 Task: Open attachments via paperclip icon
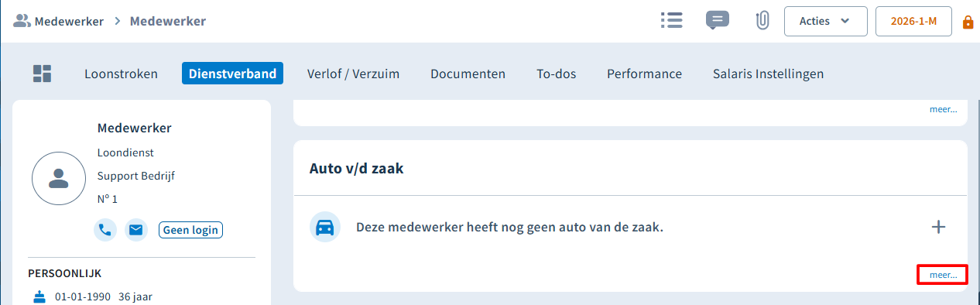pyautogui.click(x=762, y=21)
